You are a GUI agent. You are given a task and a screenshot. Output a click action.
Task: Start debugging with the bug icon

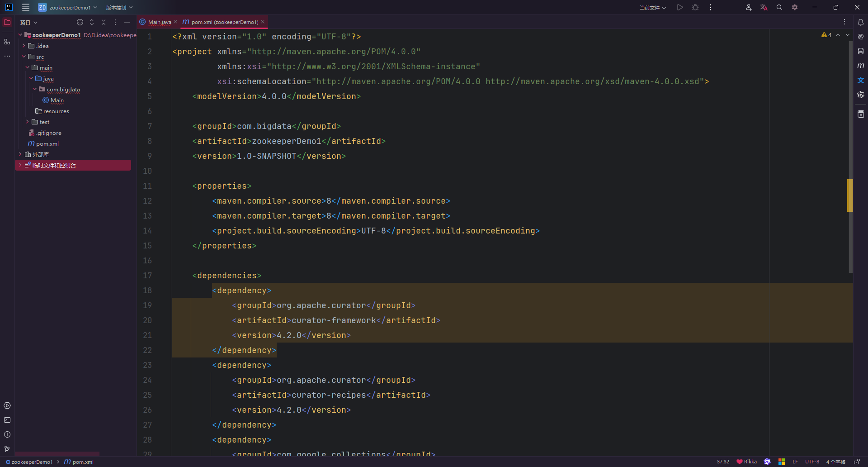click(x=695, y=7)
